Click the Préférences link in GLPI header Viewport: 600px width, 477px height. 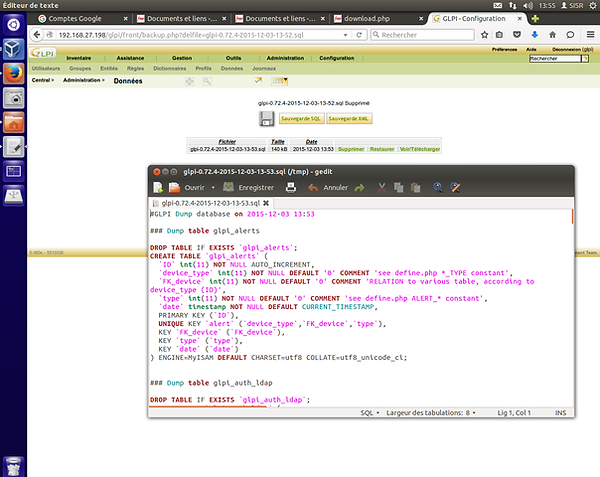(504, 49)
